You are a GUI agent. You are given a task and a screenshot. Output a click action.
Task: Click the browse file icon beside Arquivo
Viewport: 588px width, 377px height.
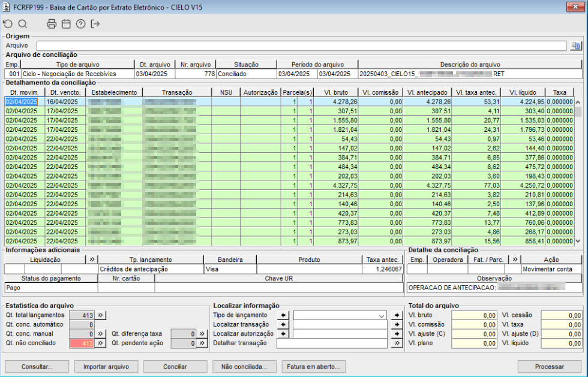pos(575,46)
